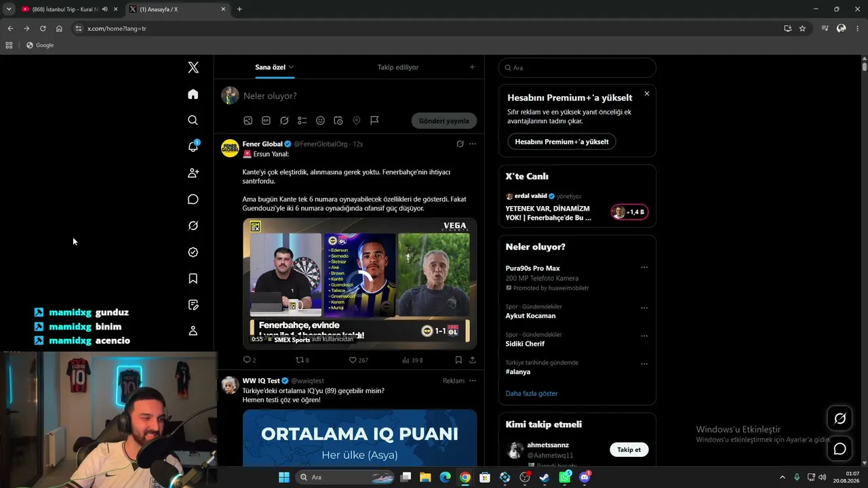Click Daha fazla göster link

tap(532, 393)
